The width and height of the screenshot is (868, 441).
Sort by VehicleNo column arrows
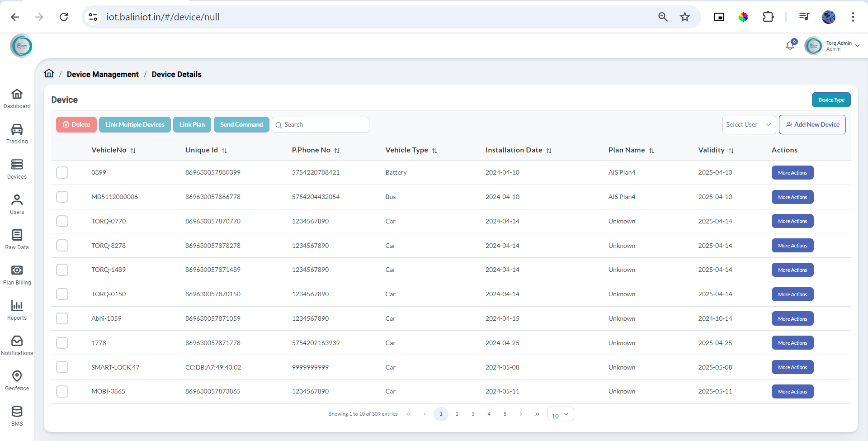click(133, 151)
